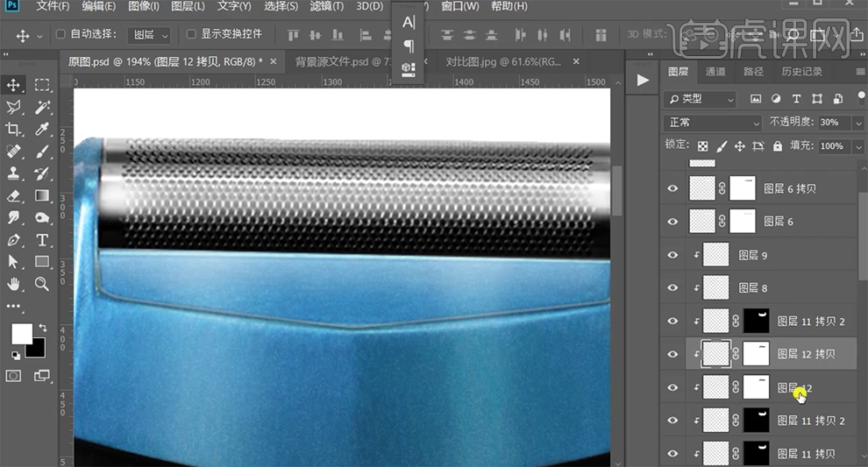Screen dimensions: 868x467
Task: Hide the 图层 12 拷贝 layer
Action: coord(672,354)
